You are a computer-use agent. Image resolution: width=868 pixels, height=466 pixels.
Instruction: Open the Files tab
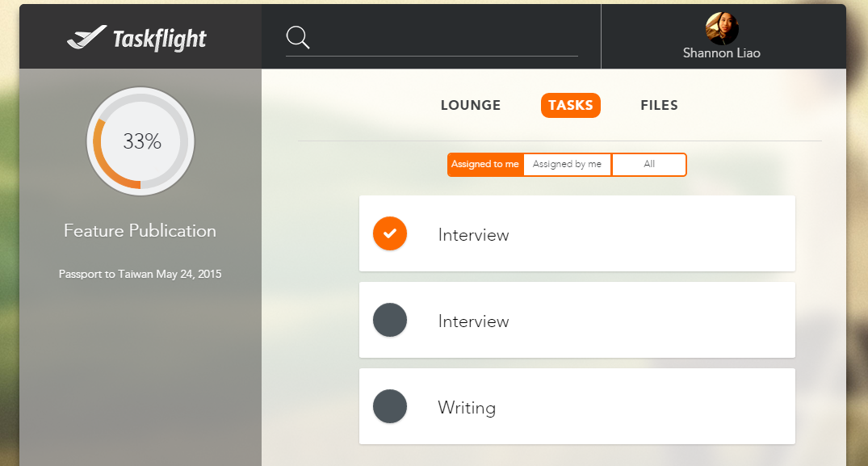point(659,106)
